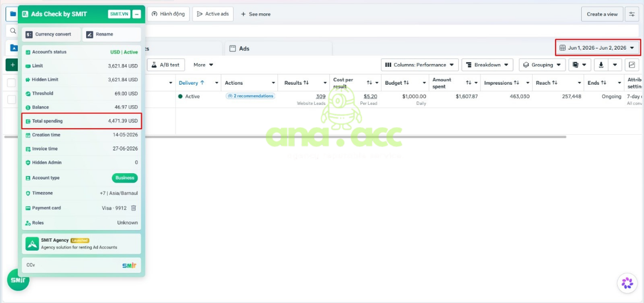Switch to the Ads tab
Image resolution: width=644 pixels, height=303 pixels.
(x=279, y=48)
